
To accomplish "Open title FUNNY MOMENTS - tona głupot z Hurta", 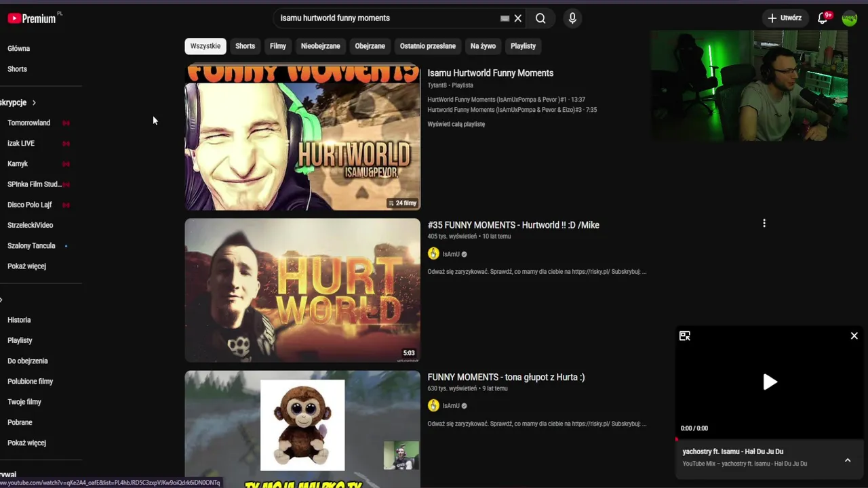I will [506, 377].
